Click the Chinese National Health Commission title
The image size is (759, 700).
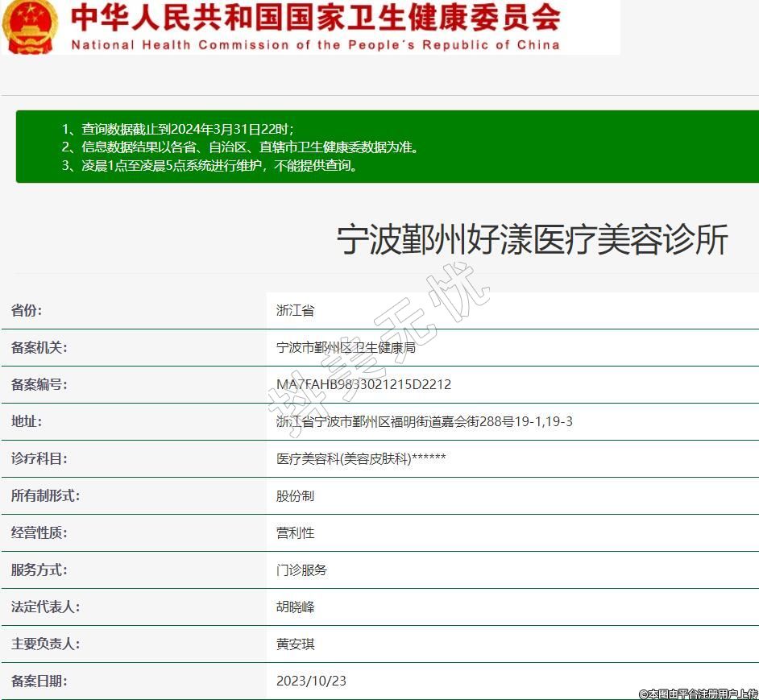click(x=315, y=17)
